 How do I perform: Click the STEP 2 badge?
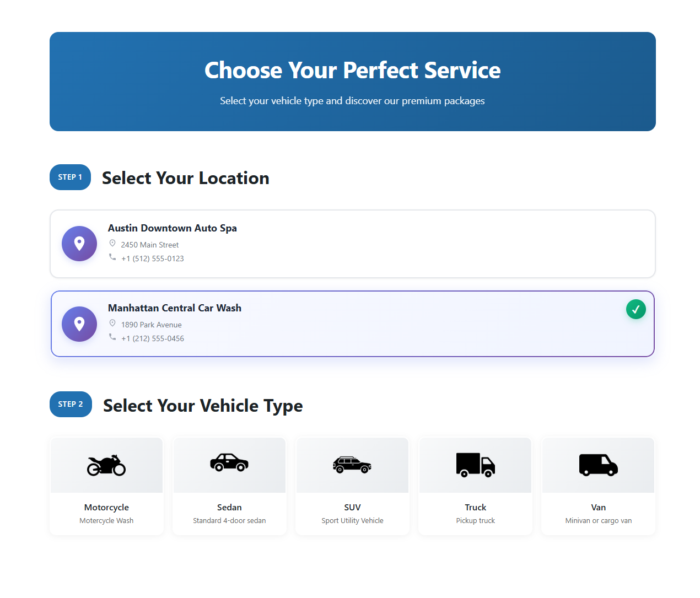(x=71, y=404)
